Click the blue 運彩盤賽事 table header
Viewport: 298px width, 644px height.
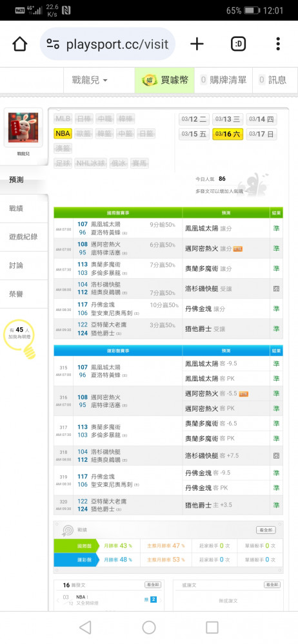click(x=118, y=351)
